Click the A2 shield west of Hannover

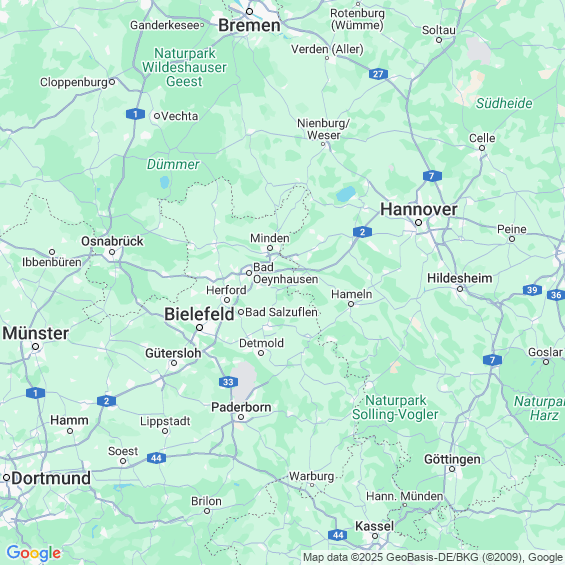pyautogui.click(x=362, y=232)
